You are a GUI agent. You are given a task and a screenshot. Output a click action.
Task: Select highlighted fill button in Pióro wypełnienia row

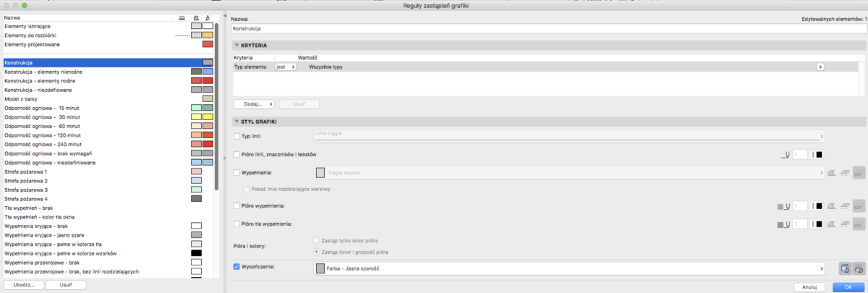click(x=859, y=206)
